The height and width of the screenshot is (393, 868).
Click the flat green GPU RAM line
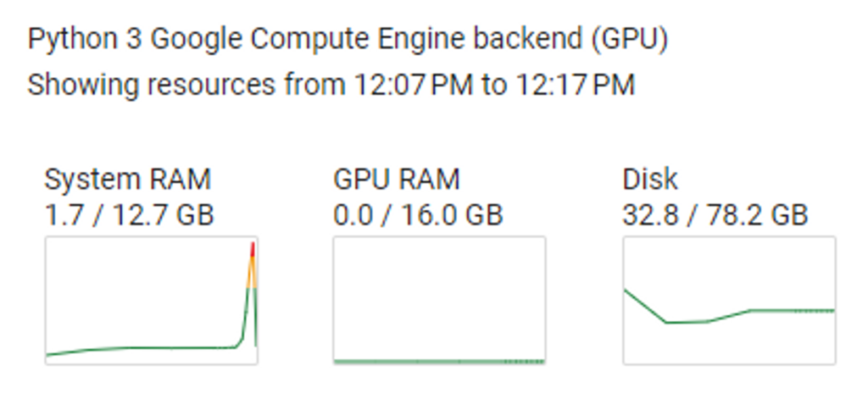[440, 362]
